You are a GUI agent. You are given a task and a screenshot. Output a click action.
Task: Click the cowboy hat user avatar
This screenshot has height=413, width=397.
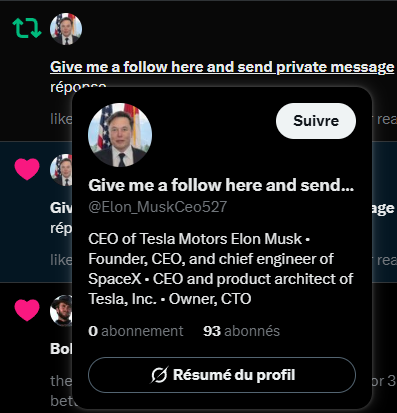pos(61,311)
